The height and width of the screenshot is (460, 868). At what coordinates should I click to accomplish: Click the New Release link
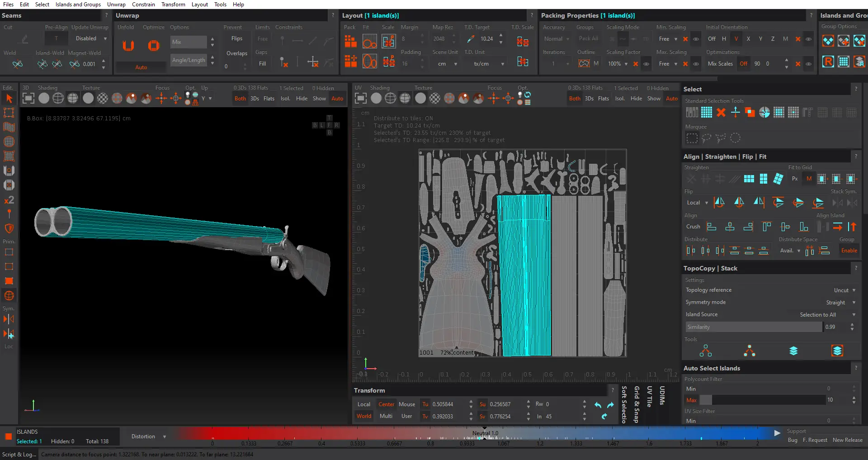tap(847, 440)
